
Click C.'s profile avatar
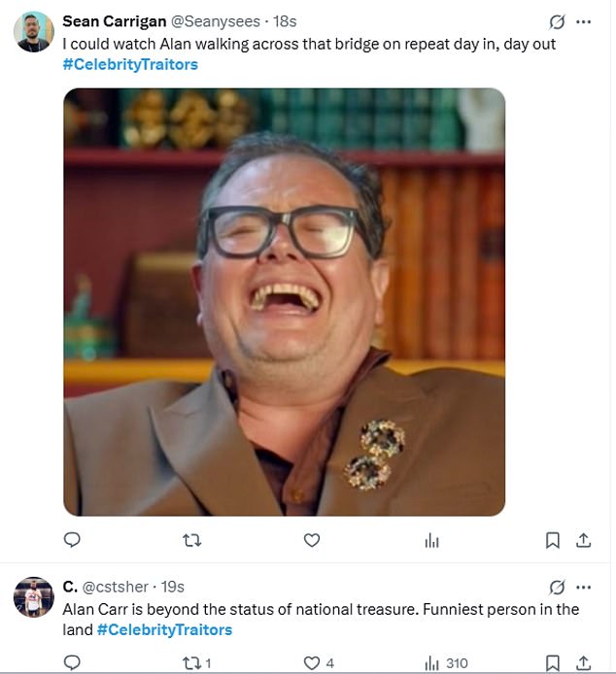(x=33, y=597)
